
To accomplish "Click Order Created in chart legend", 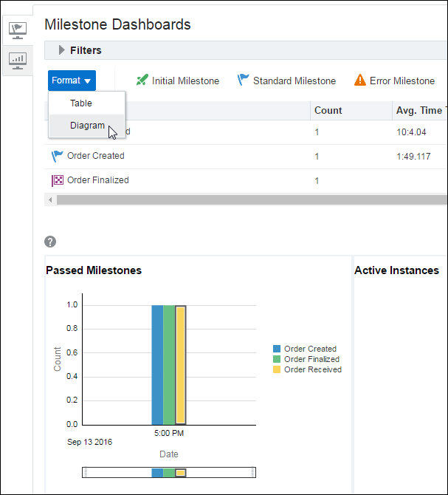I will click(x=310, y=349).
